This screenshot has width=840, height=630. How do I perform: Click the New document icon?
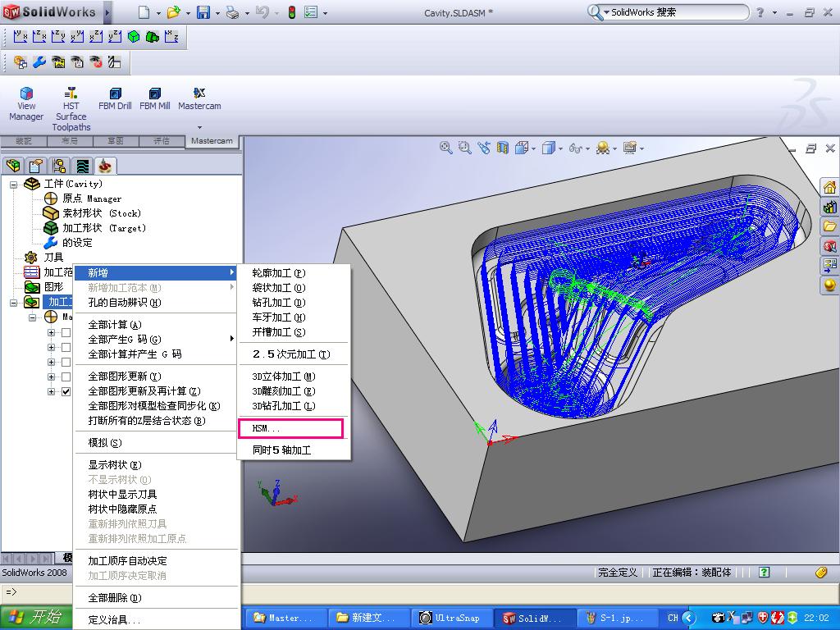144,12
